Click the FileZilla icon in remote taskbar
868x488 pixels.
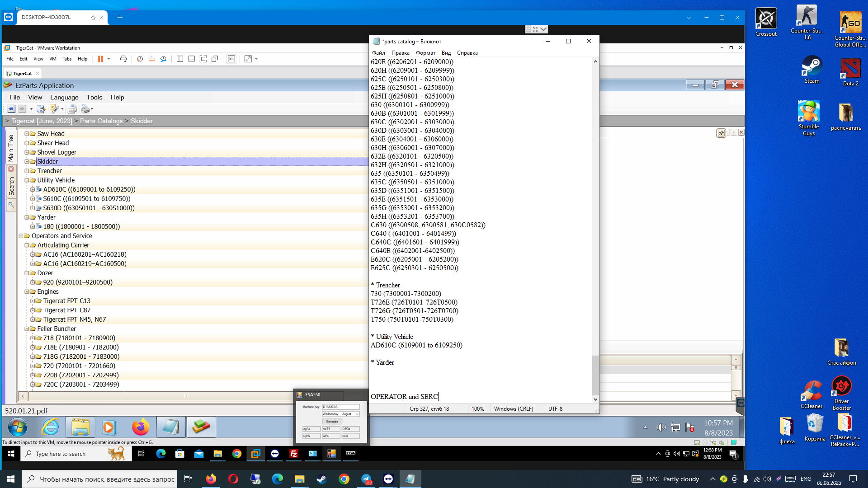tap(294, 454)
